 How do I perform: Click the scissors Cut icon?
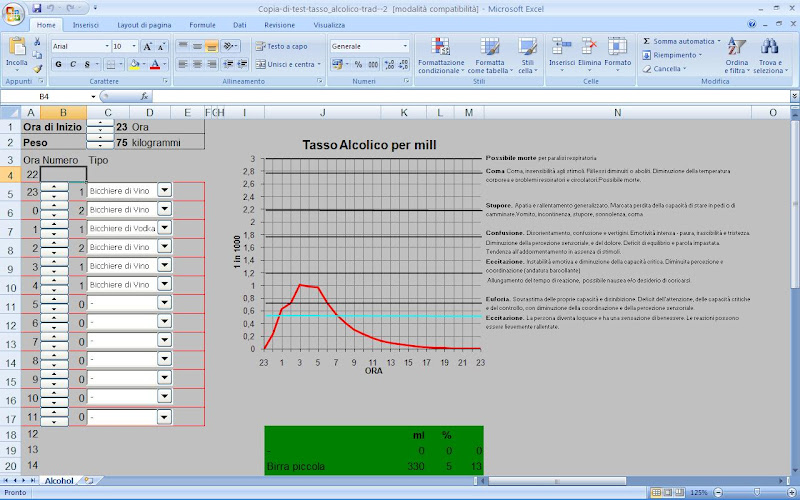point(37,42)
